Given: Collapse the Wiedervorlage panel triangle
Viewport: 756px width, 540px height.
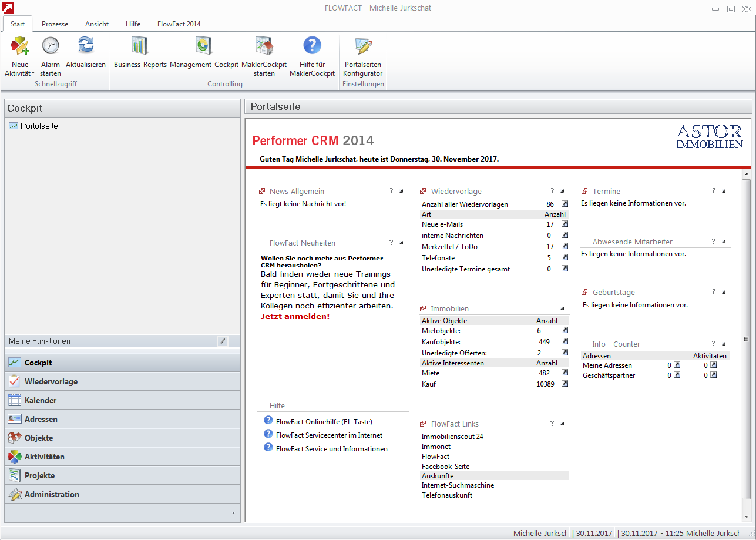Looking at the screenshot, I should [x=562, y=192].
